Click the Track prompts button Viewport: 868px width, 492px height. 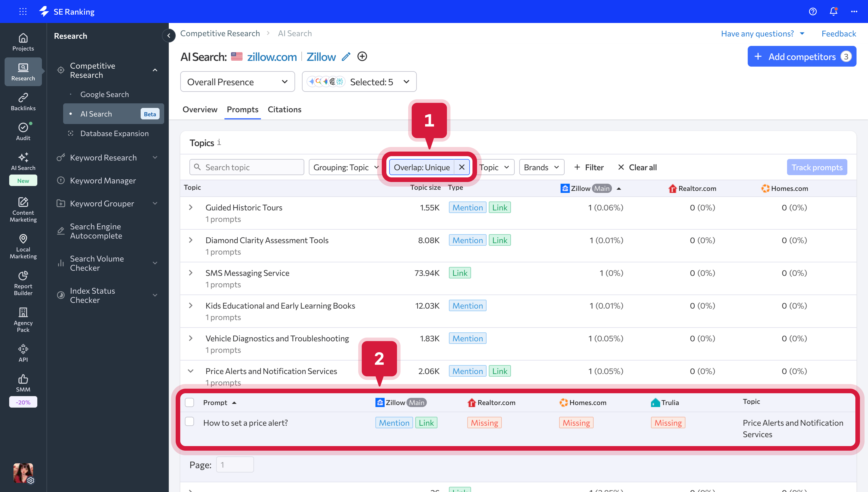point(817,167)
